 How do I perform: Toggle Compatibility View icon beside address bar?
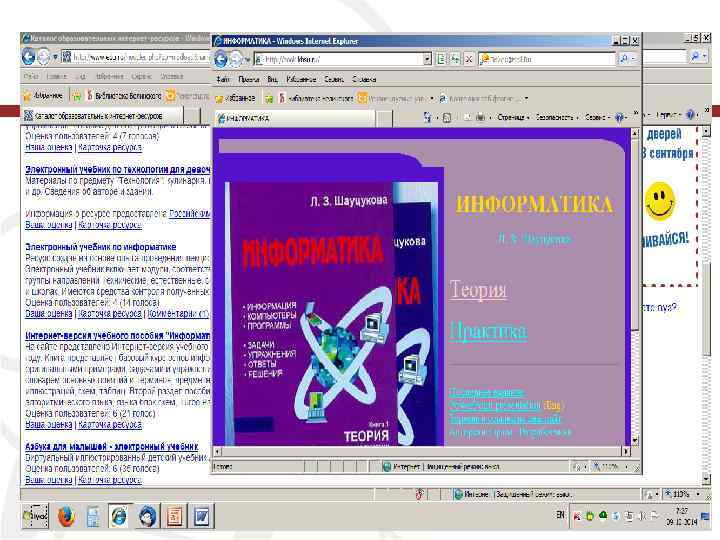click(x=441, y=59)
